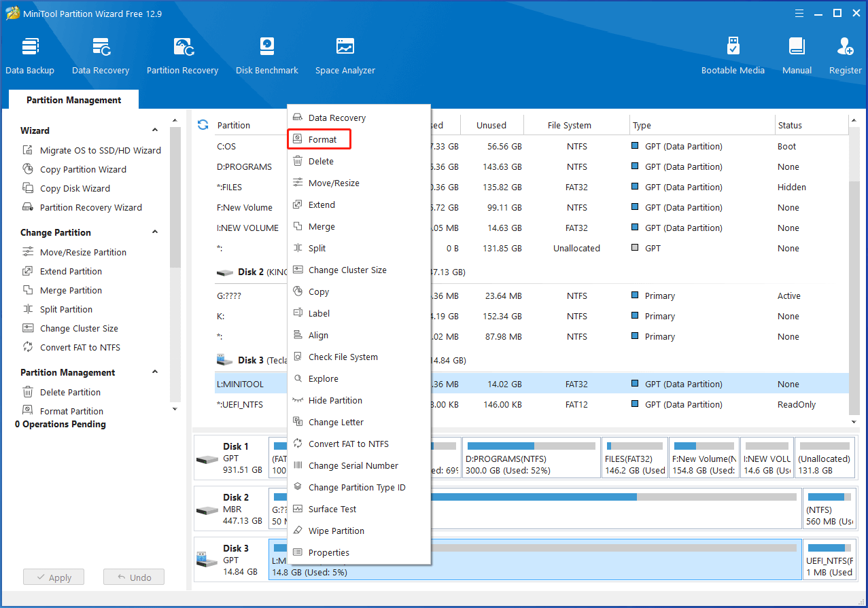
Task: Choose Split from the context menu
Action: [x=359, y=248]
